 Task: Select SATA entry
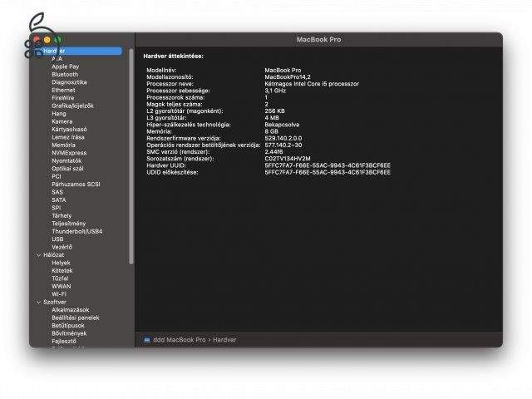(59, 199)
